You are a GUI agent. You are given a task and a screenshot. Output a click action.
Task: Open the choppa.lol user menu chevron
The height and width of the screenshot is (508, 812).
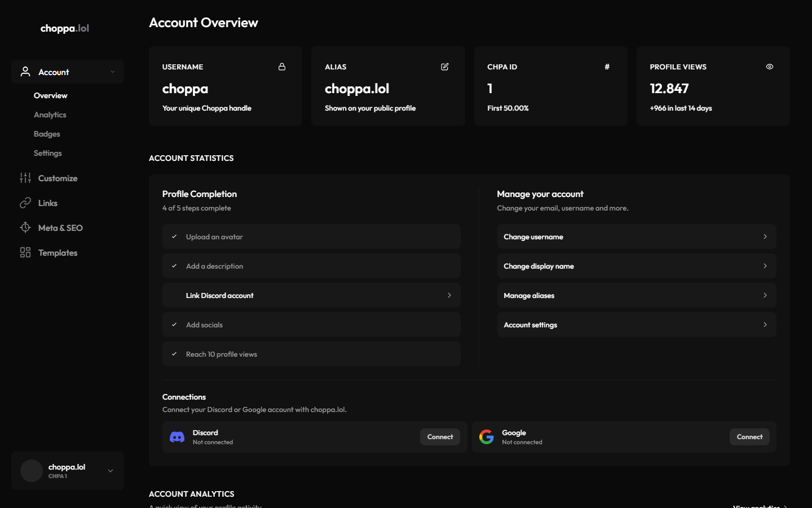pos(111,471)
